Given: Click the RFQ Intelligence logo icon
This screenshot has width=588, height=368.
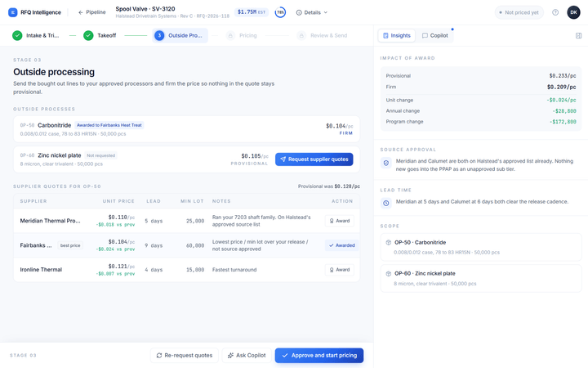Looking at the screenshot, I should (13, 12).
